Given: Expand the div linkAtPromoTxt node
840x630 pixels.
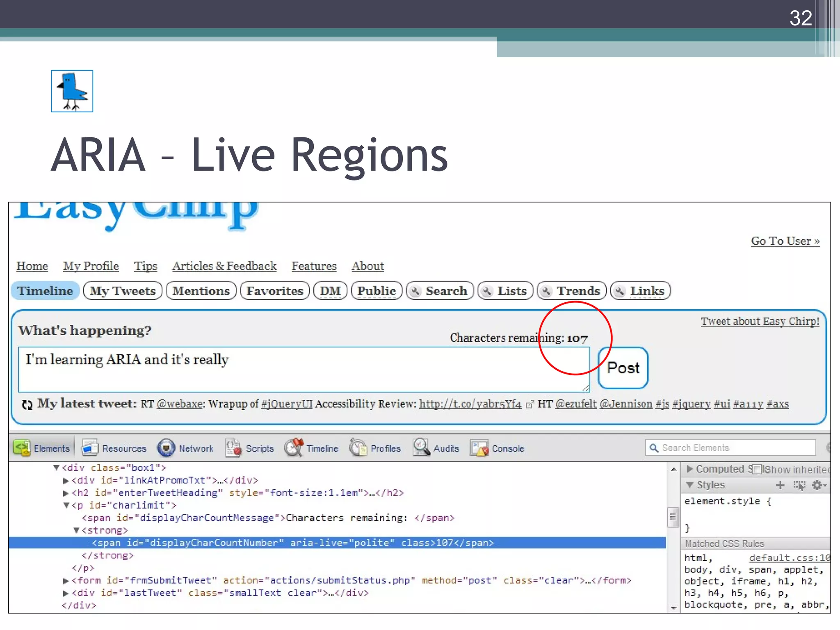Looking at the screenshot, I should [x=66, y=480].
